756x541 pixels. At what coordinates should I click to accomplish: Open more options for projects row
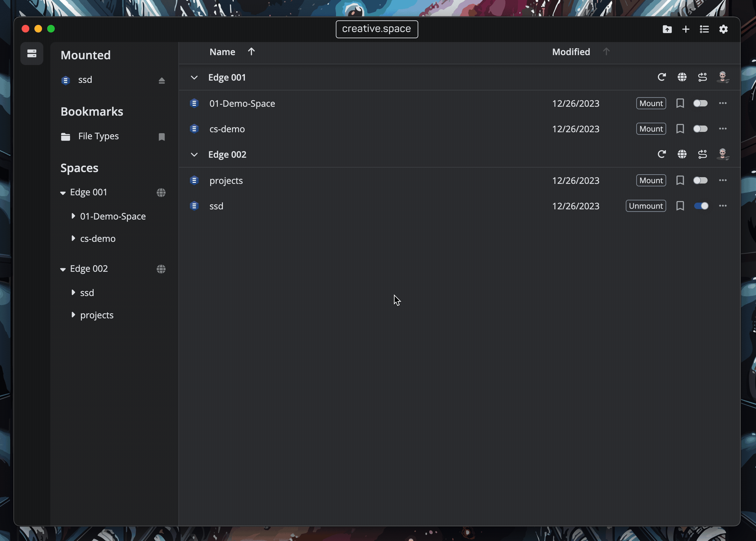tap(722, 180)
